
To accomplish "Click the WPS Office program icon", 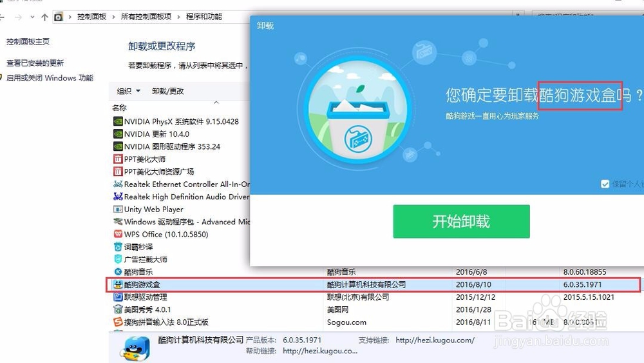I will pos(118,234).
